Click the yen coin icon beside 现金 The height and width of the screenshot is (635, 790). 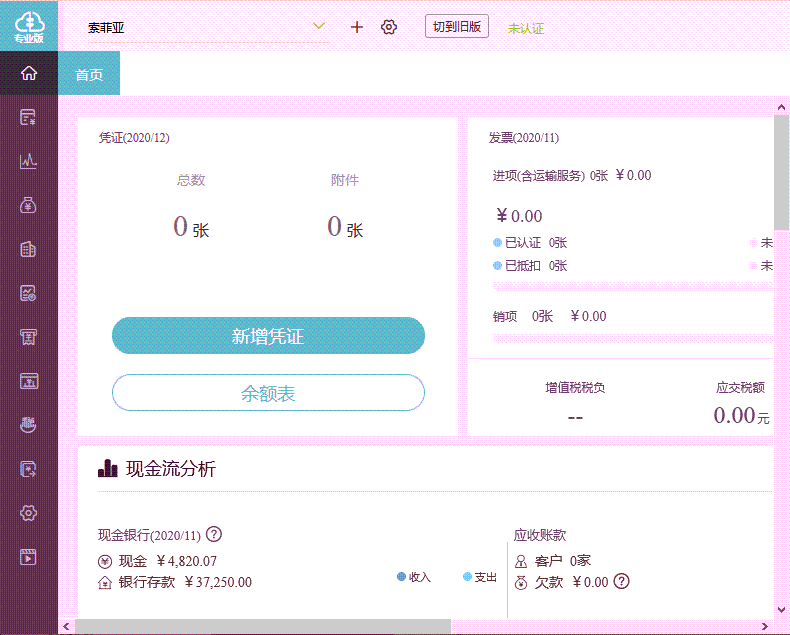tap(105, 561)
